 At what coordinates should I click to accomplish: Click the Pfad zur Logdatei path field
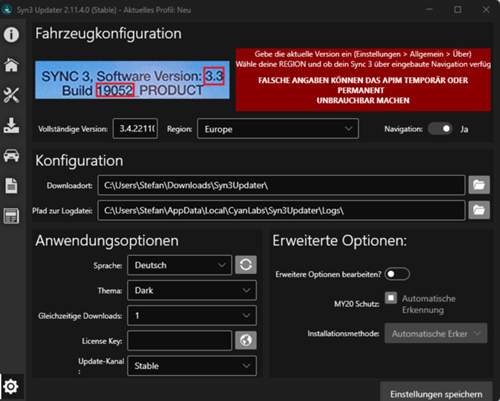pyautogui.click(x=281, y=210)
